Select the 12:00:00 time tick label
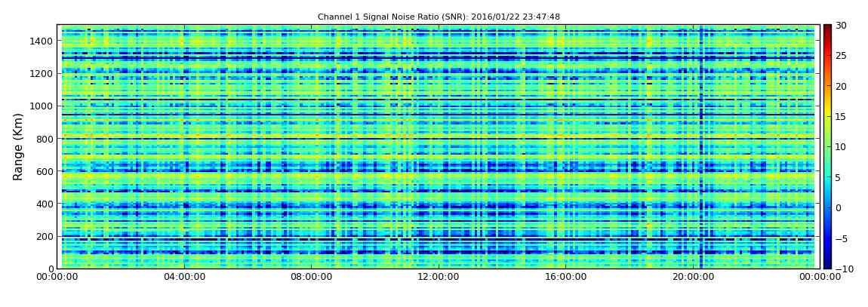 tap(437, 277)
